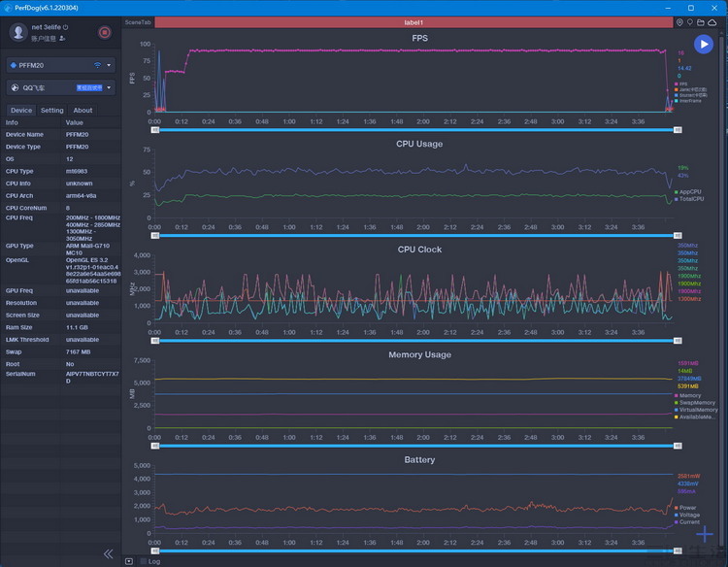
Task: Select the blue highlighted tag in app selector
Action: (x=89, y=87)
